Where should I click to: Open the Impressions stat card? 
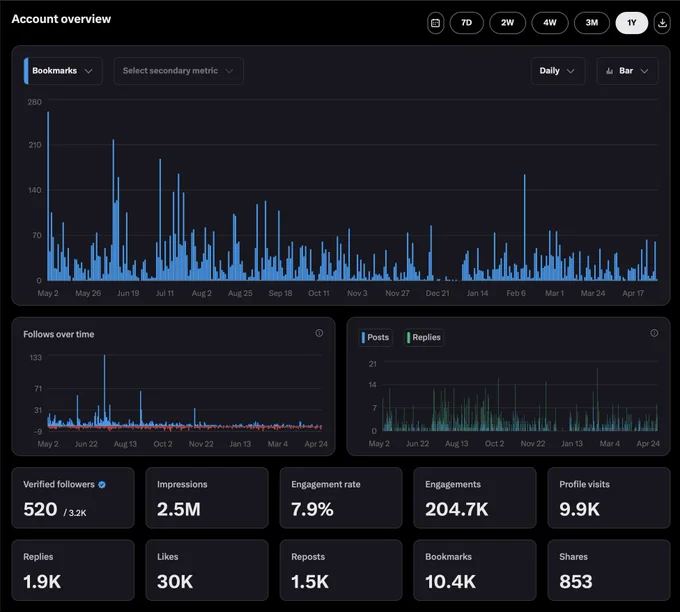tap(207, 497)
